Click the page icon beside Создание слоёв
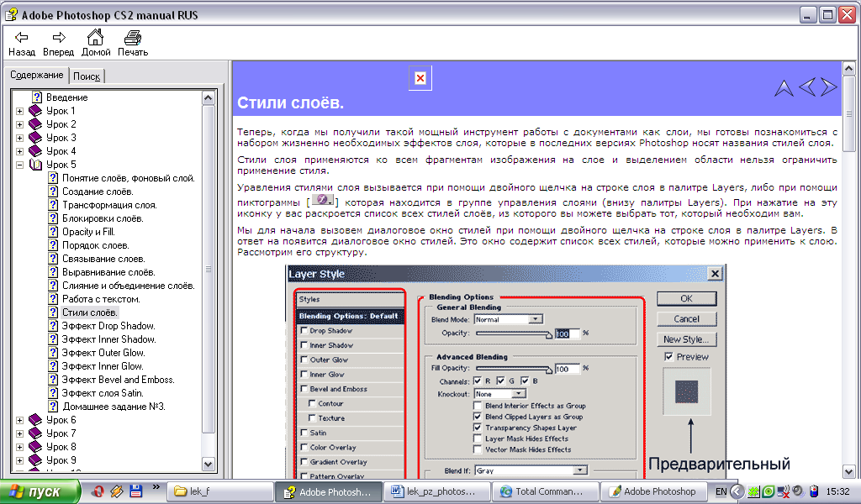Viewport: 861px width, 504px height. [x=53, y=192]
